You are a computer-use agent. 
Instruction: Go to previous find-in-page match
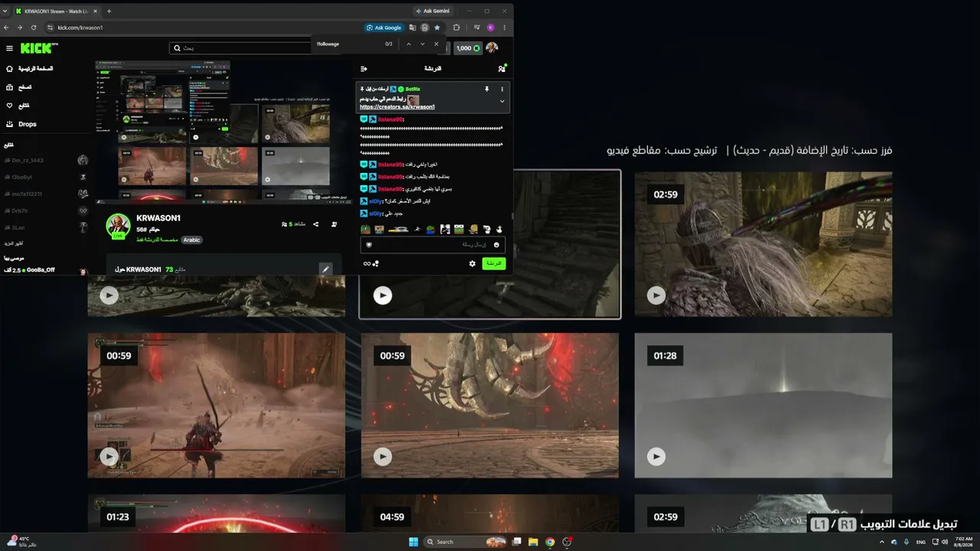click(x=409, y=44)
